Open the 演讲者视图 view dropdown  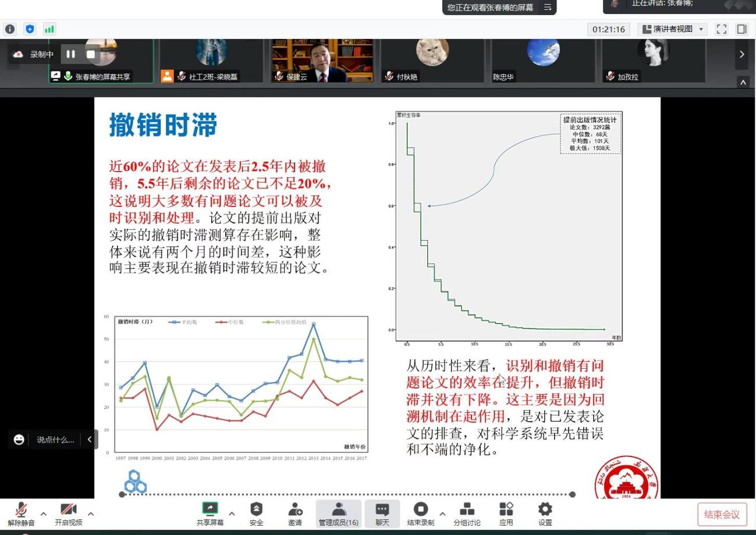click(x=673, y=29)
